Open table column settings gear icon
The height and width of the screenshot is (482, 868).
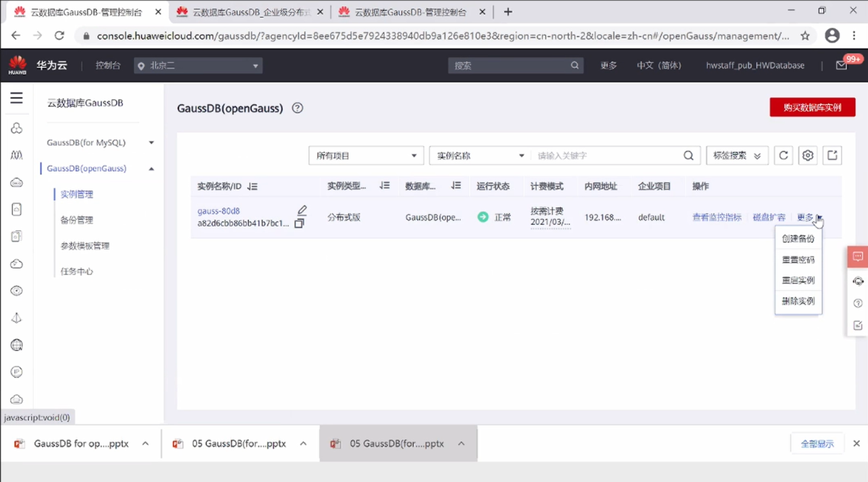[808, 156]
